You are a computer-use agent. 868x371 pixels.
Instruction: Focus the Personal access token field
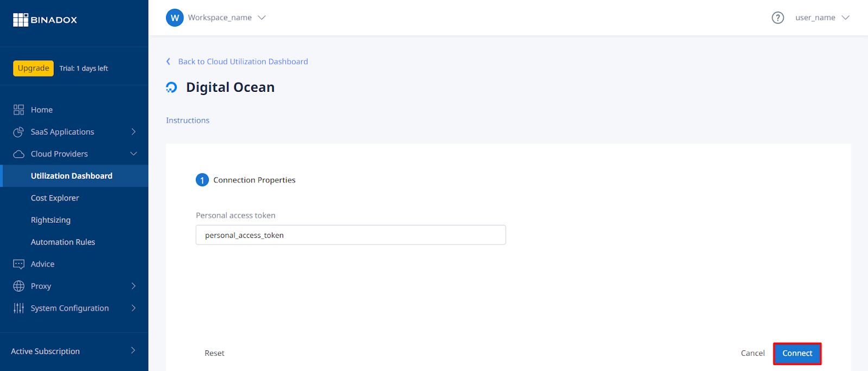coord(350,235)
